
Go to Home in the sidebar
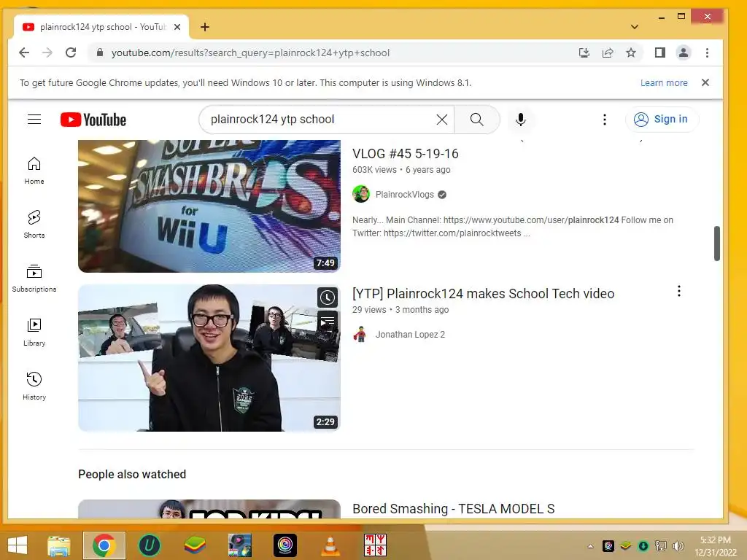34,171
